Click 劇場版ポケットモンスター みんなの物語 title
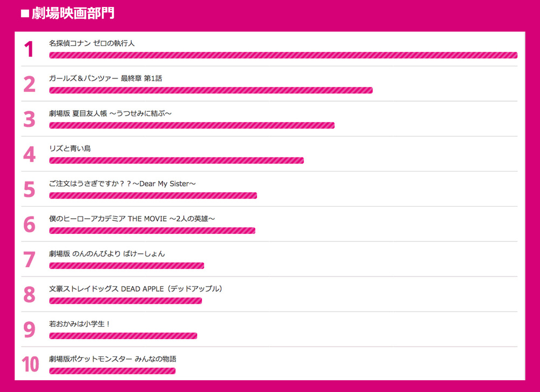Image resolution: width=540 pixels, height=392 pixels. (112, 359)
